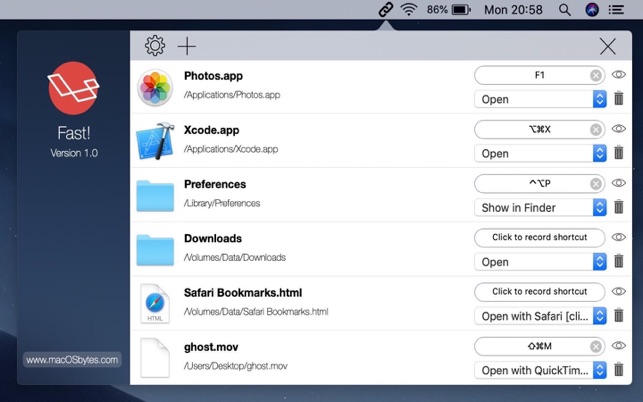Select the Xcode.app name text
Screen dimensions: 643x402
pos(212,130)
